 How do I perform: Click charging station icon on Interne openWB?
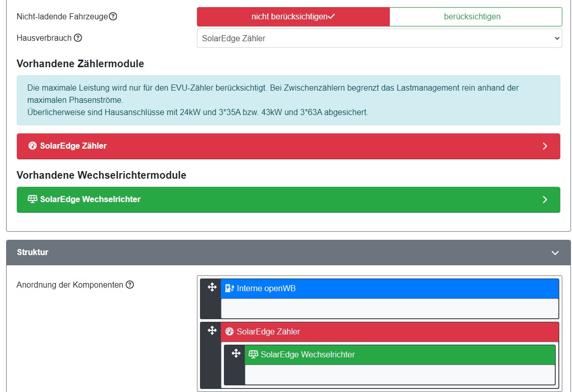pos(230,288)
